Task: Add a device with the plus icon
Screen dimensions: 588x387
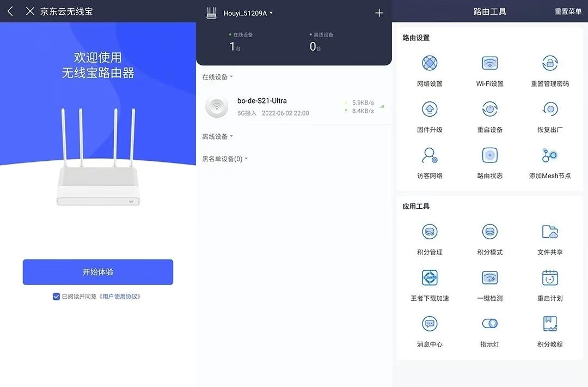Action: (x=379, y=13)
